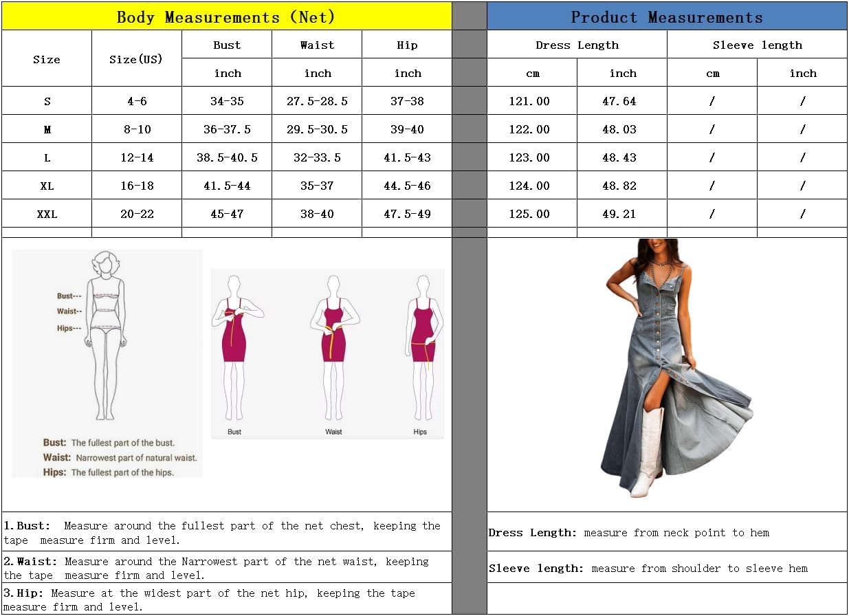Select the size "XL" row label
Image resolution: width=849 pixels, height=616 pixels.
tap(47, 186)
